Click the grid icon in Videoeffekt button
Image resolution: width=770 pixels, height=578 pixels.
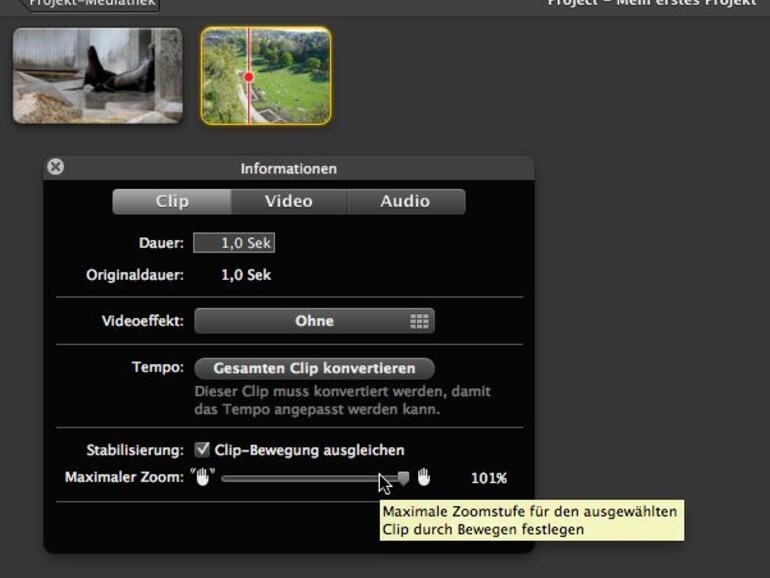(x=419, y=321)
